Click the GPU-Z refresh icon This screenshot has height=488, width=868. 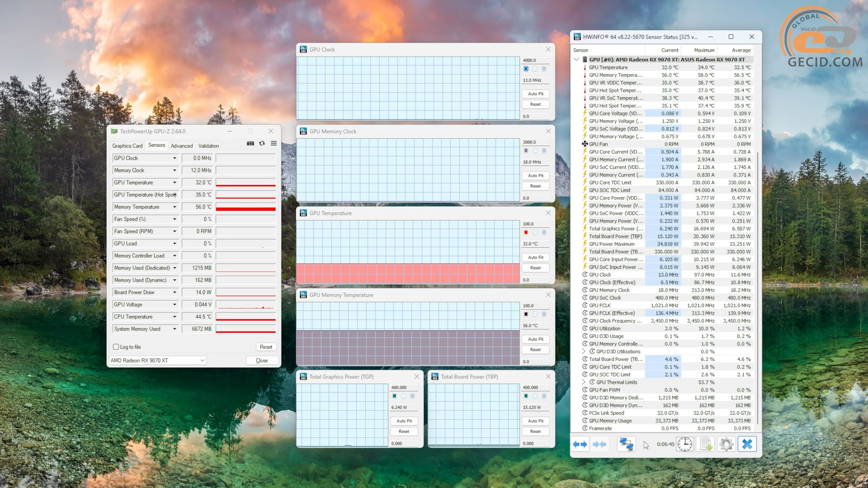262,143
